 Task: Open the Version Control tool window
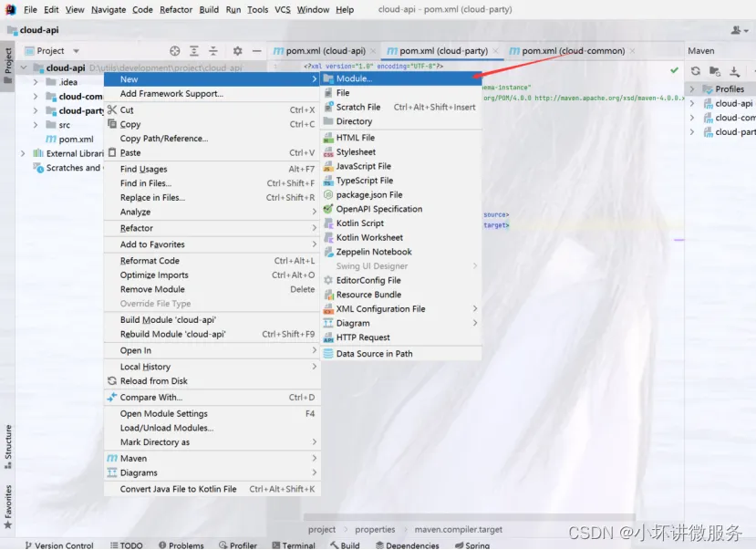[x=59, y=545]
